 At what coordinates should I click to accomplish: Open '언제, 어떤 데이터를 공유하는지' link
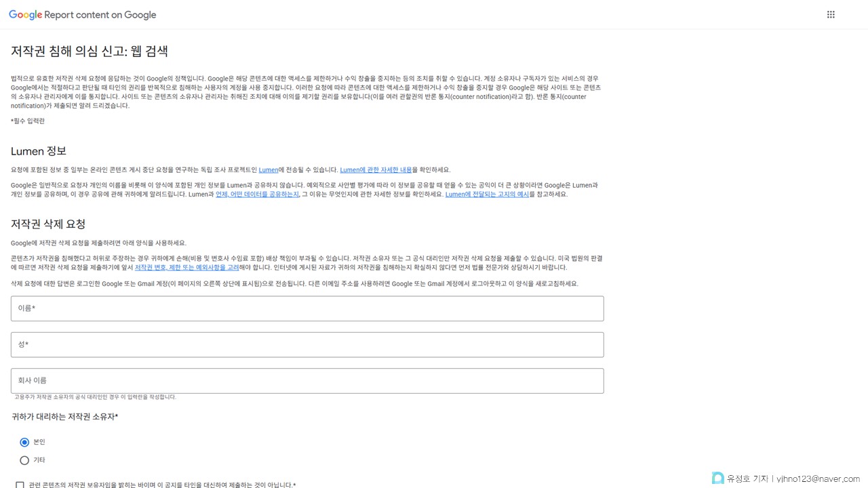click(x=257, y=195)
